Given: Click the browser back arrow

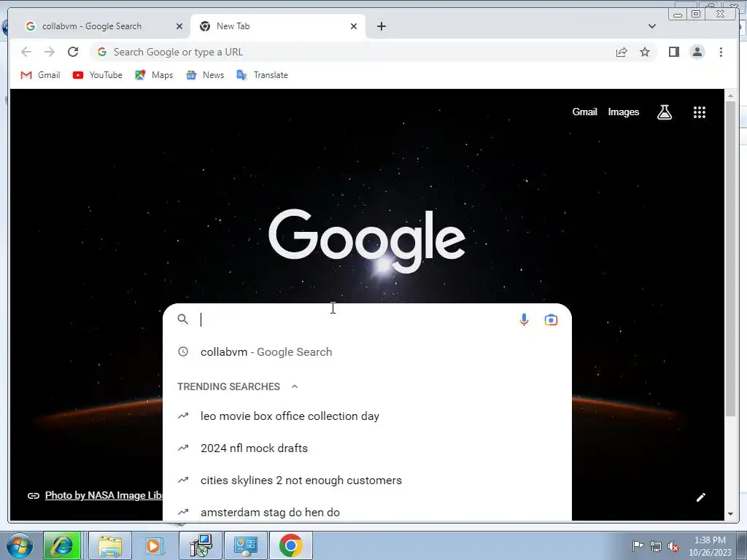Looking at the screenshot, I should (x=26, y=52).
